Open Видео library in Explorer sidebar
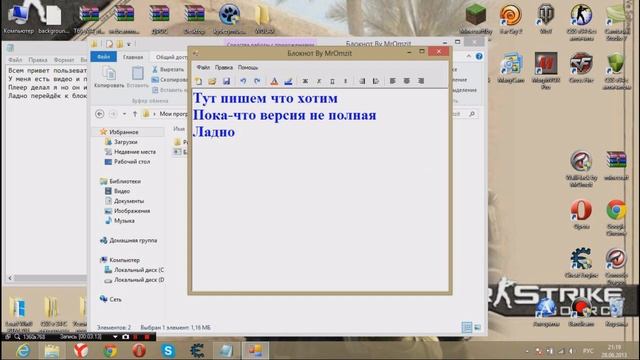Screen dimensions: 640x360 click(x=122, y=191)
